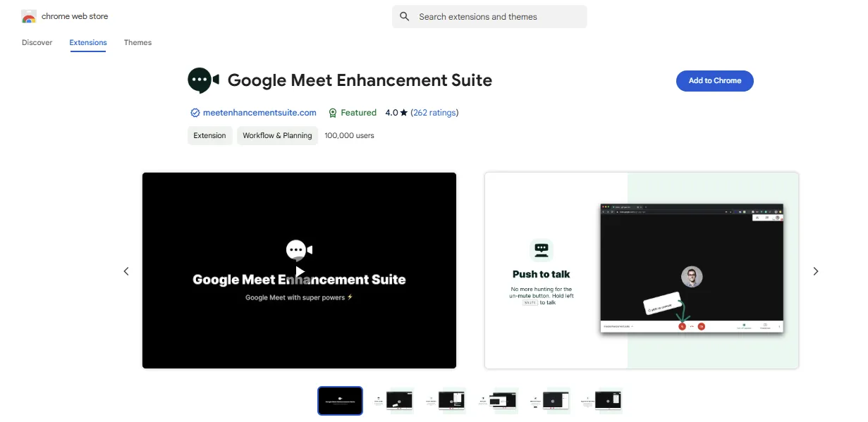
Task: Focus the Search extensions and themes field
Action: (489, 16)
